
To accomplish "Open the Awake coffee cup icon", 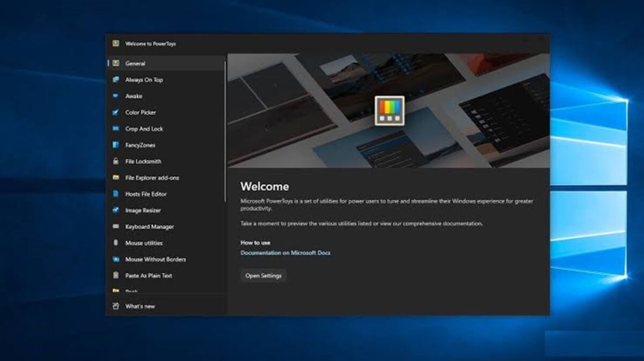I will [115, 96].
